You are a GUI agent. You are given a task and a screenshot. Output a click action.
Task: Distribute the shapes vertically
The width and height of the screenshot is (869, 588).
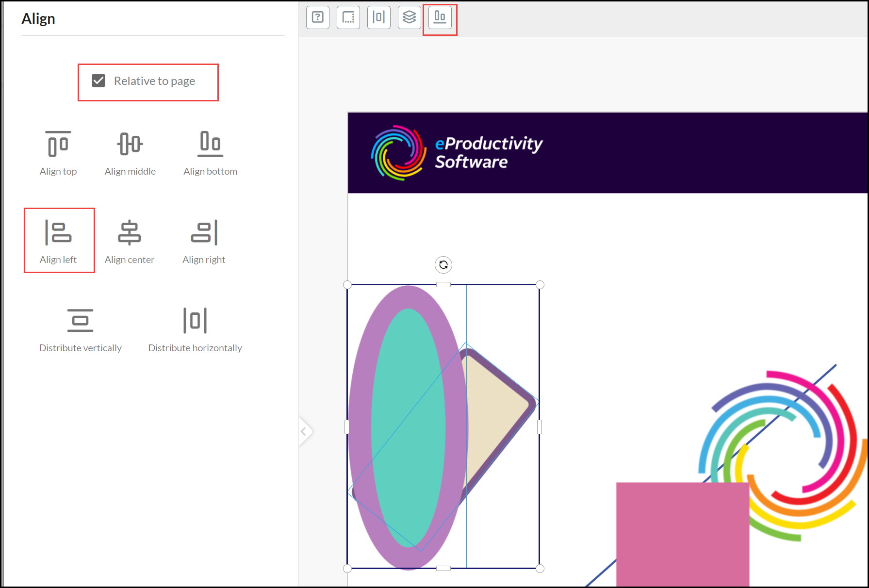pos(80,321)
